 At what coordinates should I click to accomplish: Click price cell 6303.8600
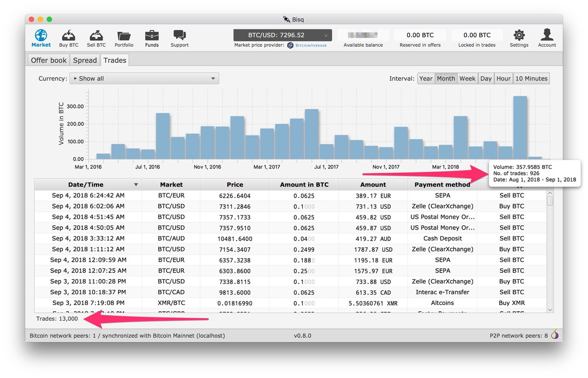[235, 271]
